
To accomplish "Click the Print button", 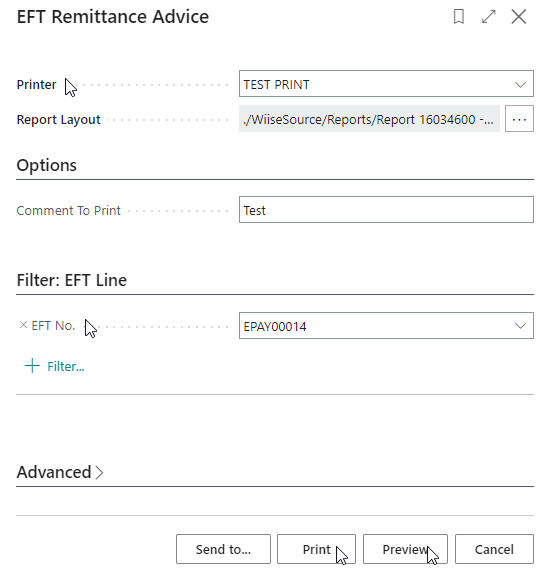I will coord(316,549).
